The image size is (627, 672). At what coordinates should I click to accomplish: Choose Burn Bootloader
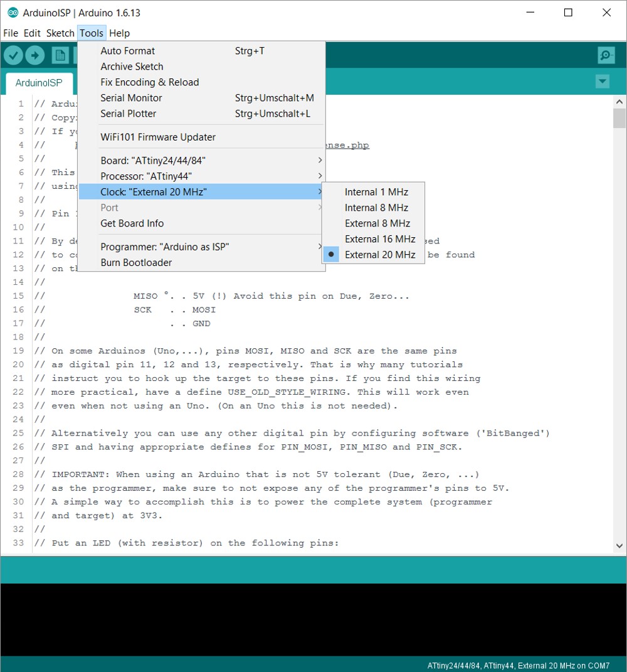tap(201, 262)
